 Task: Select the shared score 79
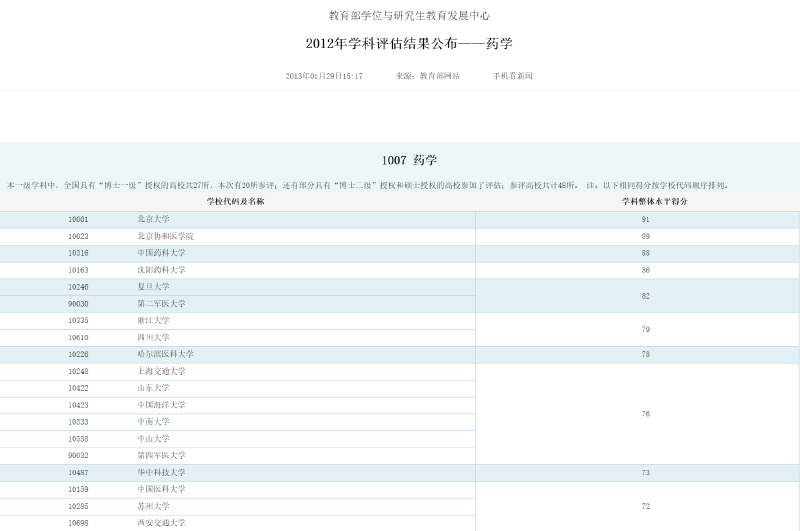pyautogui.click(x=645, y=330)
